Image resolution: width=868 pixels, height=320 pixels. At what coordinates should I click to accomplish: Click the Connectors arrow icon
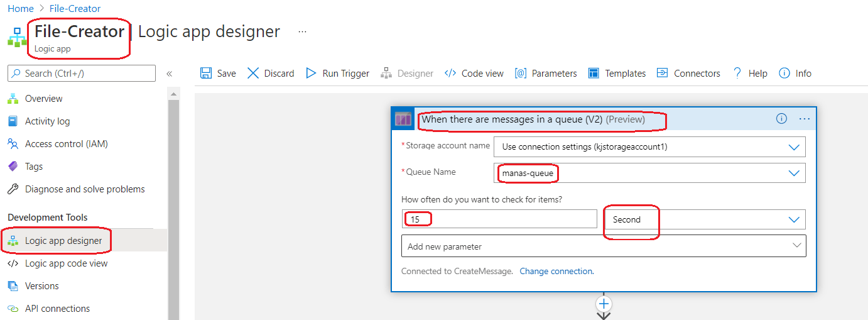click(662, 74)
